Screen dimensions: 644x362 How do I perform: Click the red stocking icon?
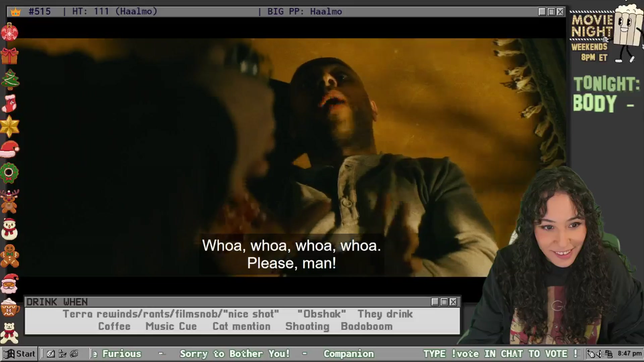(9, 103)
